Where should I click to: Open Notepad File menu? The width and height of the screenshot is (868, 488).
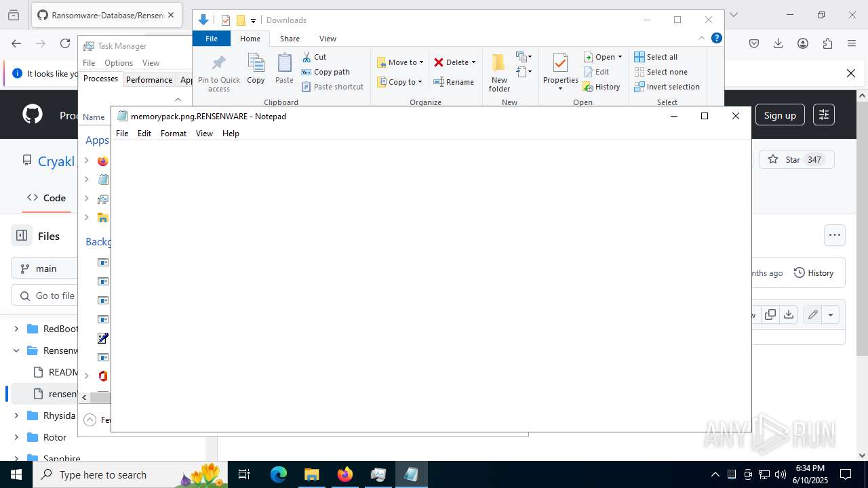click(122, 134)
